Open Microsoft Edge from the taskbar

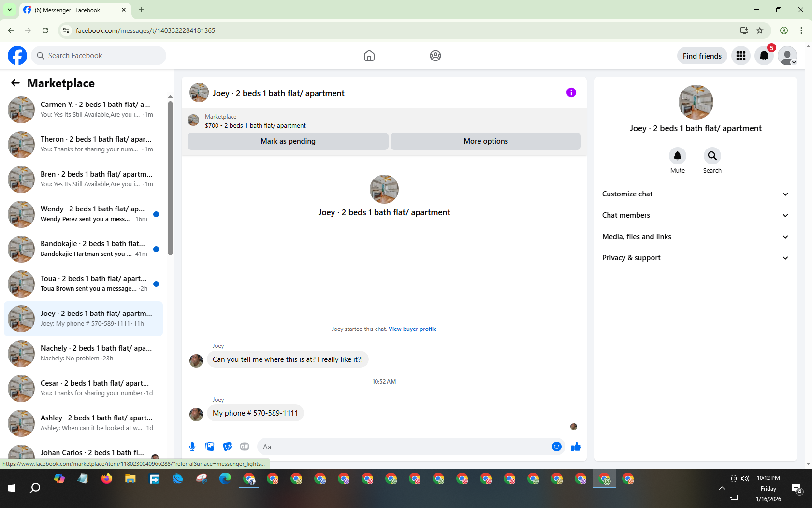225,479
